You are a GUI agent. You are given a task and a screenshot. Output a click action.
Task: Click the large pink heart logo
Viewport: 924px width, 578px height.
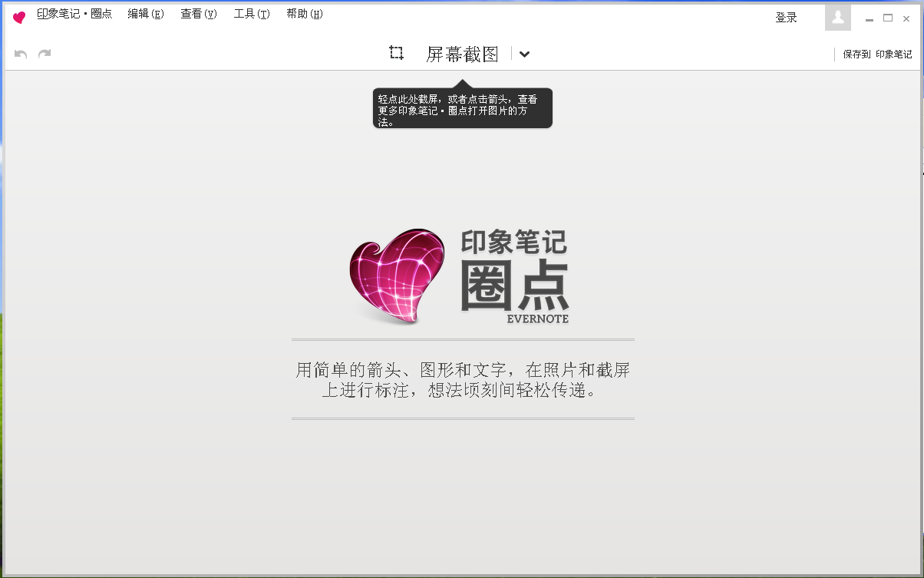pyautogui.click(x=397, y=276)
